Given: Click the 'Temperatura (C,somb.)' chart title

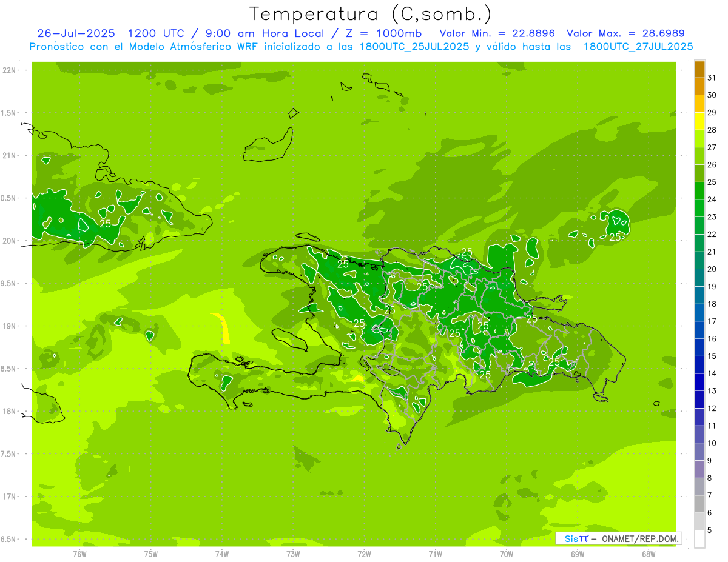Looking at the screenshot, I should [371, 14].
